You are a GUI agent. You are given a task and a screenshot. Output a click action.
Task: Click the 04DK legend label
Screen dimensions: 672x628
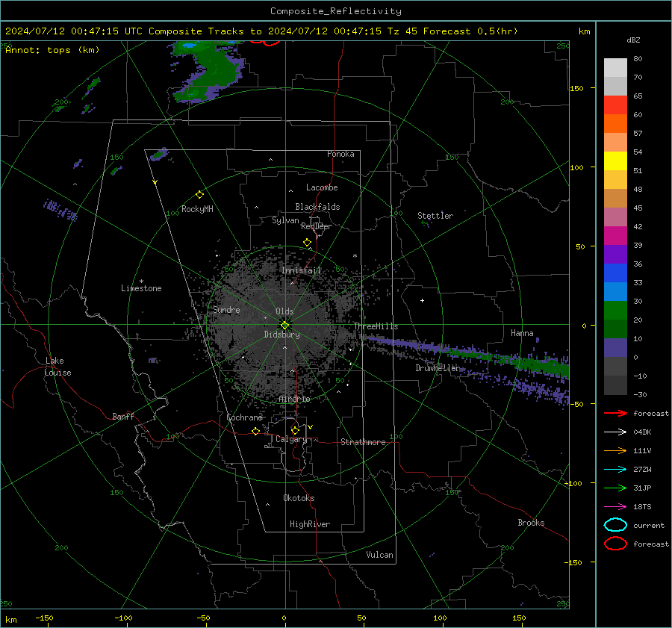(x=642, y=432)
